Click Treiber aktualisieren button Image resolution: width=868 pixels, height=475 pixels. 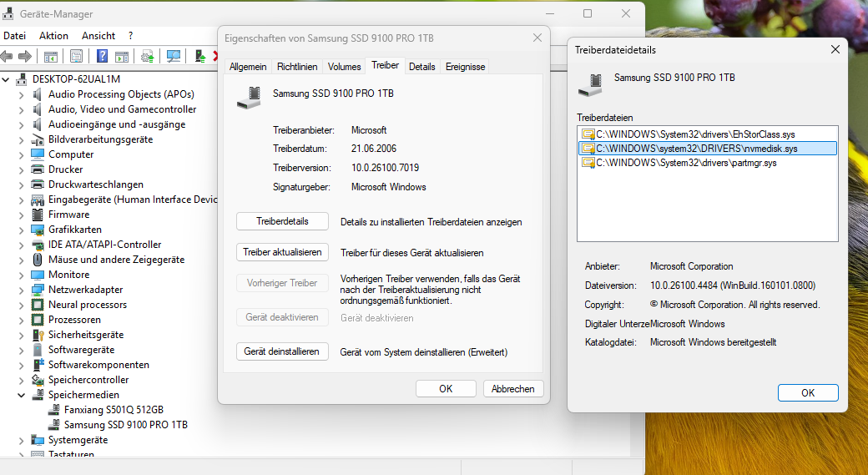pos(282,252)
